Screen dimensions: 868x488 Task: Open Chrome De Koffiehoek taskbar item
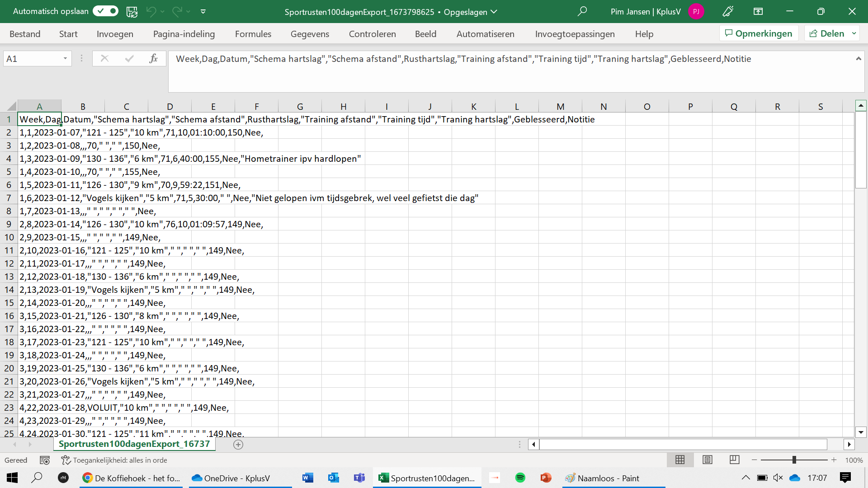pyautogui.click(x=132, y=478)
